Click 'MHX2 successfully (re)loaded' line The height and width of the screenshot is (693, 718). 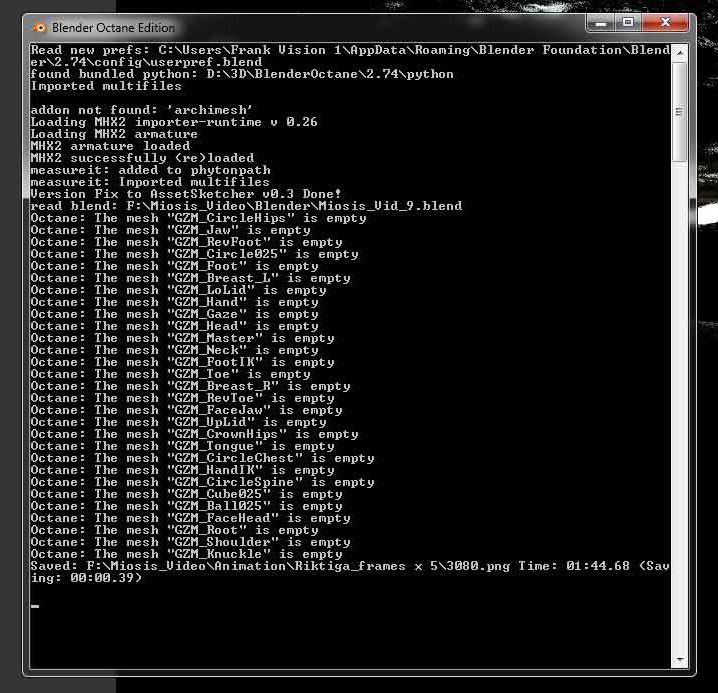point(142,158)
